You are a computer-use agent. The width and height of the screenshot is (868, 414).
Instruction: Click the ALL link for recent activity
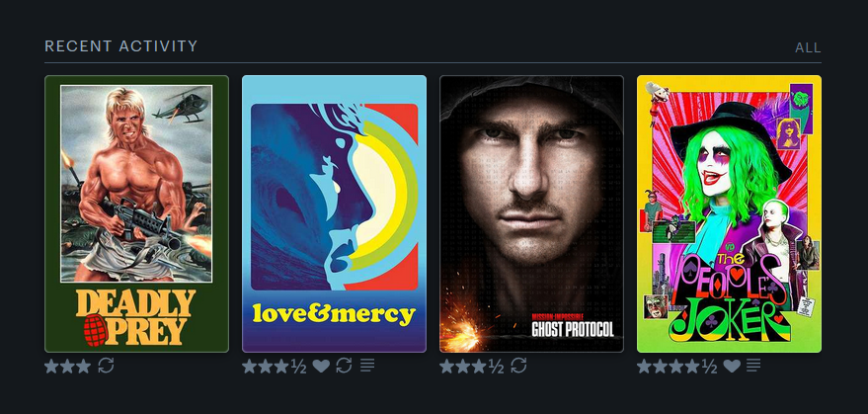click(808, 48)
